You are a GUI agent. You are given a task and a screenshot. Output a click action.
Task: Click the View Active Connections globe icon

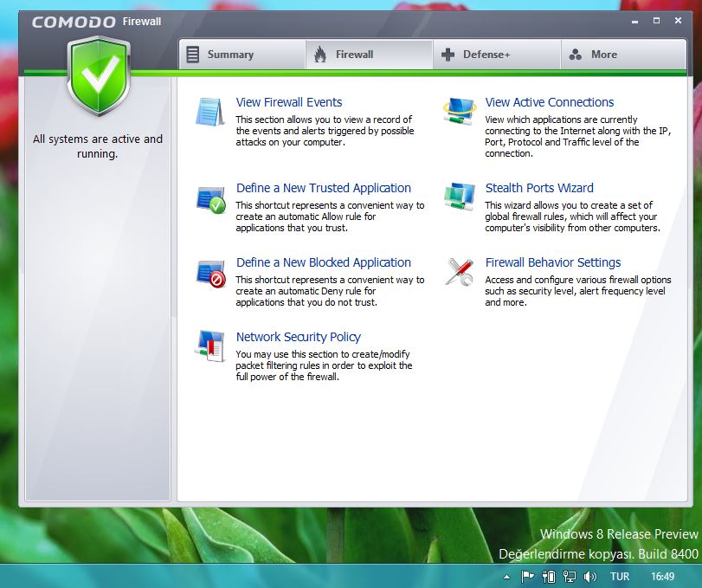pyautogui.click(x=459, y=112)
